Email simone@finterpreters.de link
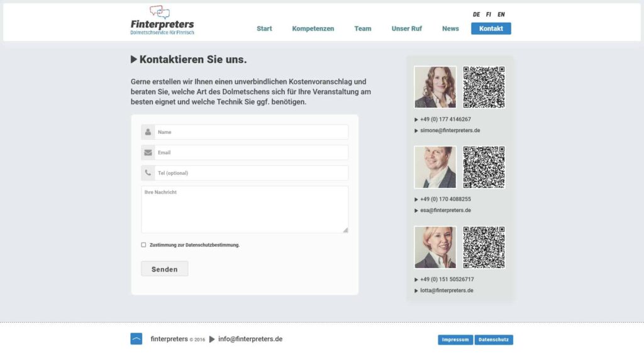This screenshot has height=356, width=644. click(x=450, y=131)
